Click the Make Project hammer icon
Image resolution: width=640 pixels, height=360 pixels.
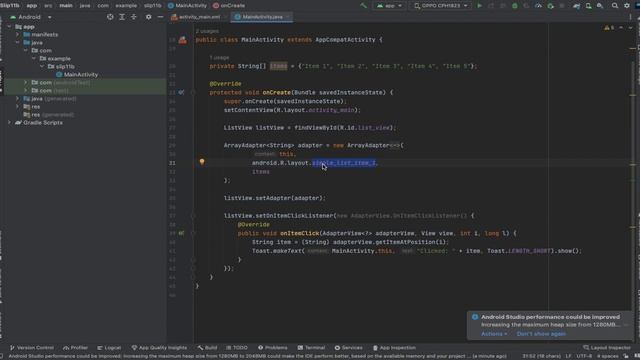pos(363,6)
